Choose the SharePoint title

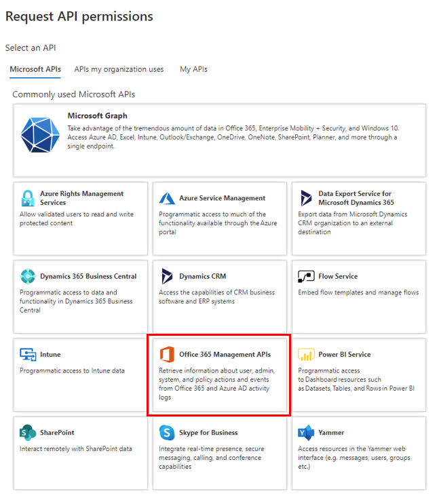coord(57,433)
